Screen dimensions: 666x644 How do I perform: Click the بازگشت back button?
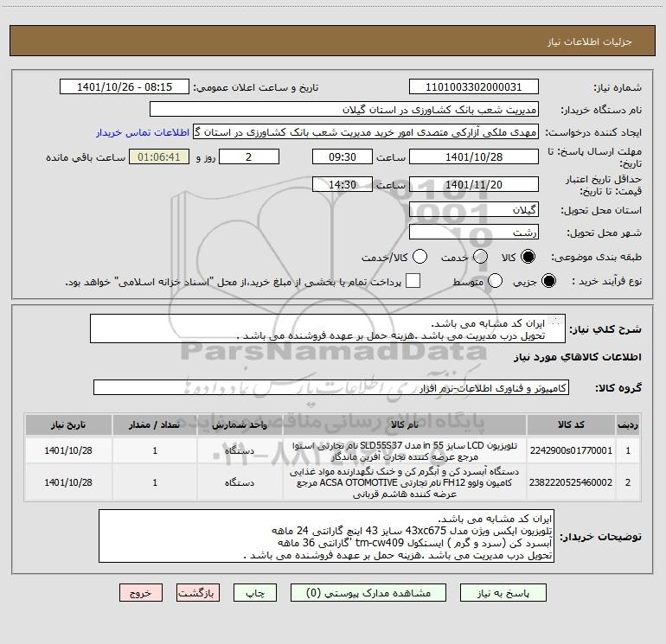coord(198,593)
